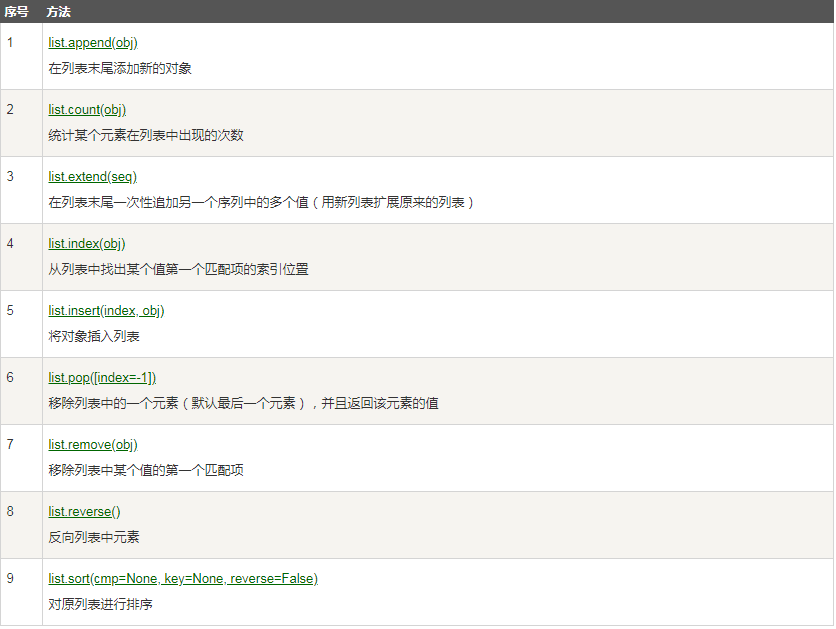The width and height of the screenshot is (836, 629).
Task: Click row number 9 cell
Action: [x=21, y=592]
